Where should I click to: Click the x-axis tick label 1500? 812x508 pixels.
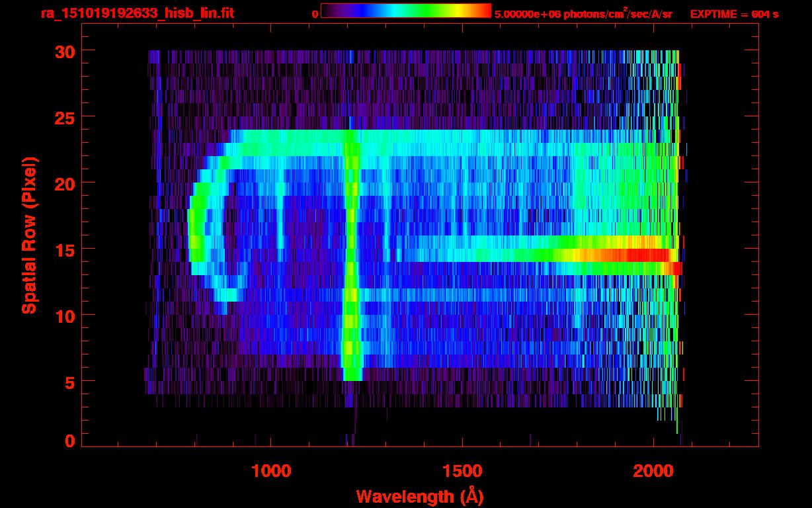pos(463,470)
